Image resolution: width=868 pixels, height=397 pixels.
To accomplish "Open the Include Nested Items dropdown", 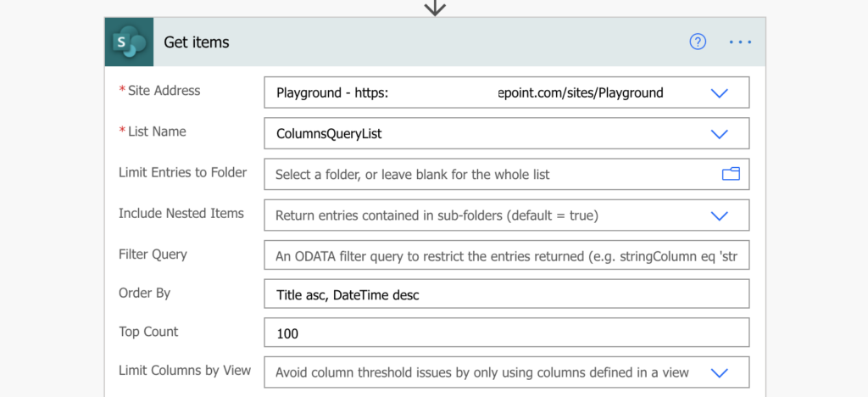I will [507, 215].
